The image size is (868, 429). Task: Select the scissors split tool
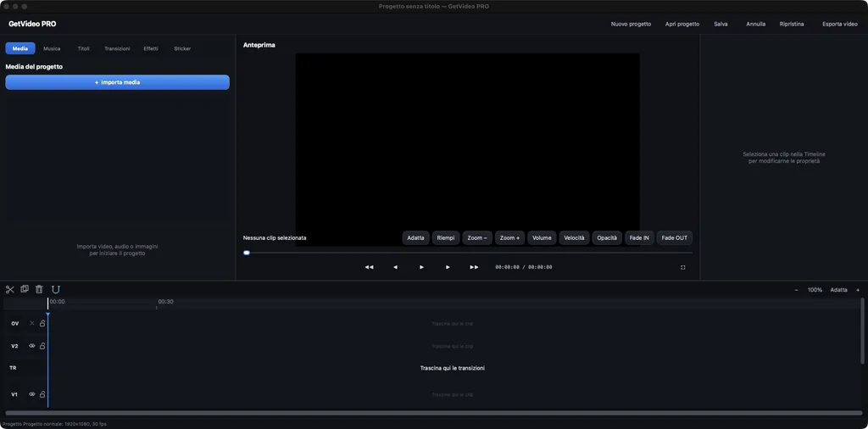click(x=10, y=289)
